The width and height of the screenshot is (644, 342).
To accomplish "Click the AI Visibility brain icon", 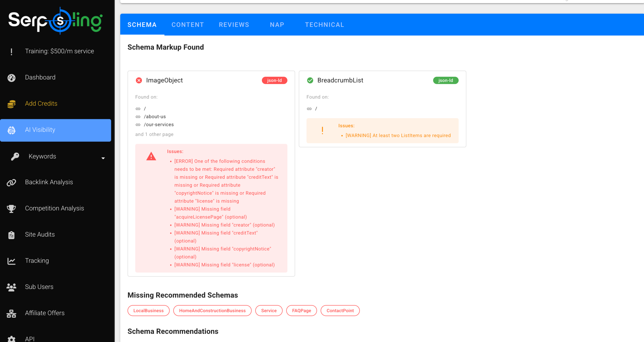I will (11, 130).
